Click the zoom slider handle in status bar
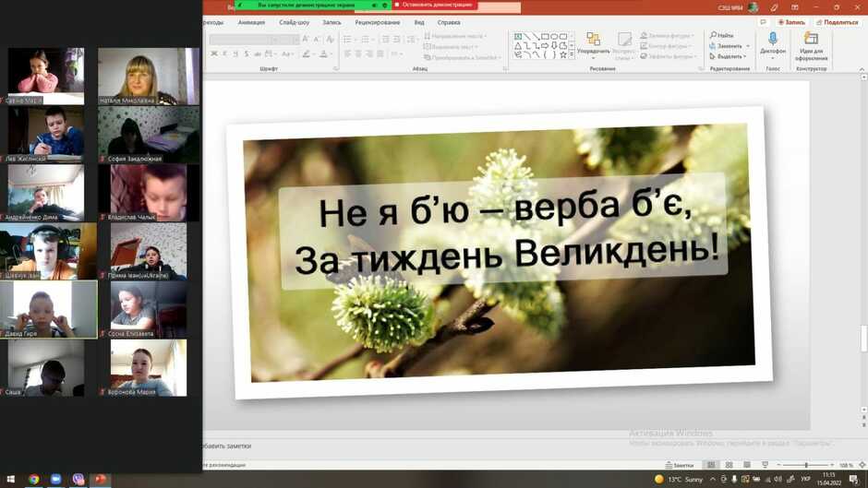Image resolution: width=868 pixels, height=488 pixels. pos(806,465)
